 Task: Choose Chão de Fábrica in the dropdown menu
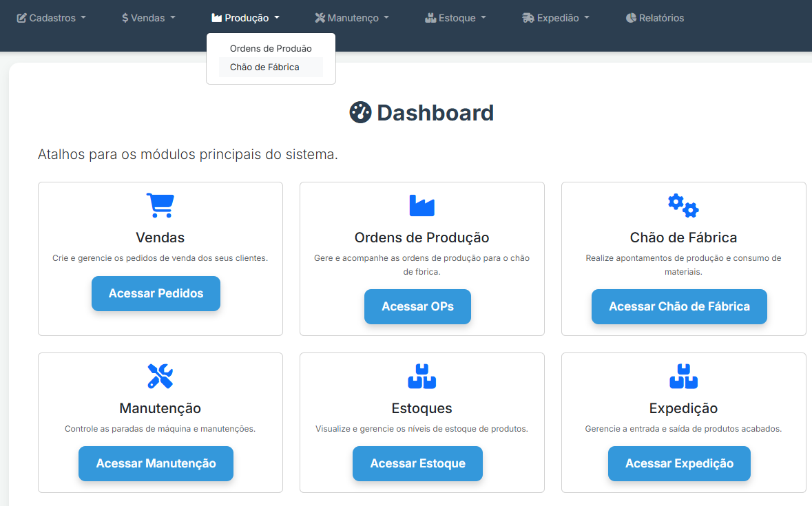point(264,67)
